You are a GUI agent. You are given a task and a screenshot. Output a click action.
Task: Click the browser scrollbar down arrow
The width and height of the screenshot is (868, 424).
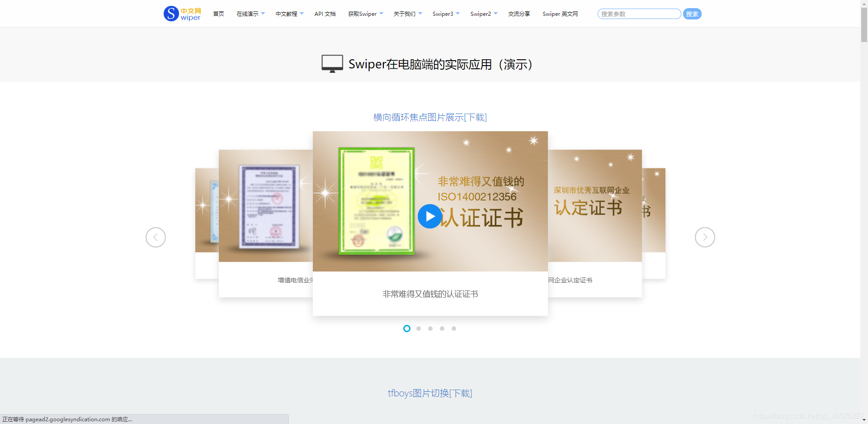tap(864, 420)
